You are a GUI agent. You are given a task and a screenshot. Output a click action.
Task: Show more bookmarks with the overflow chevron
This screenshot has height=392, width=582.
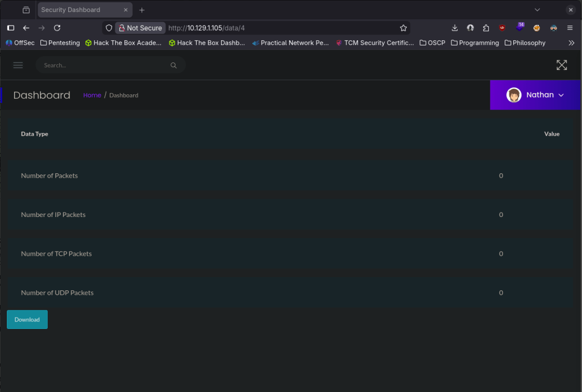click(x=571, y=43)
